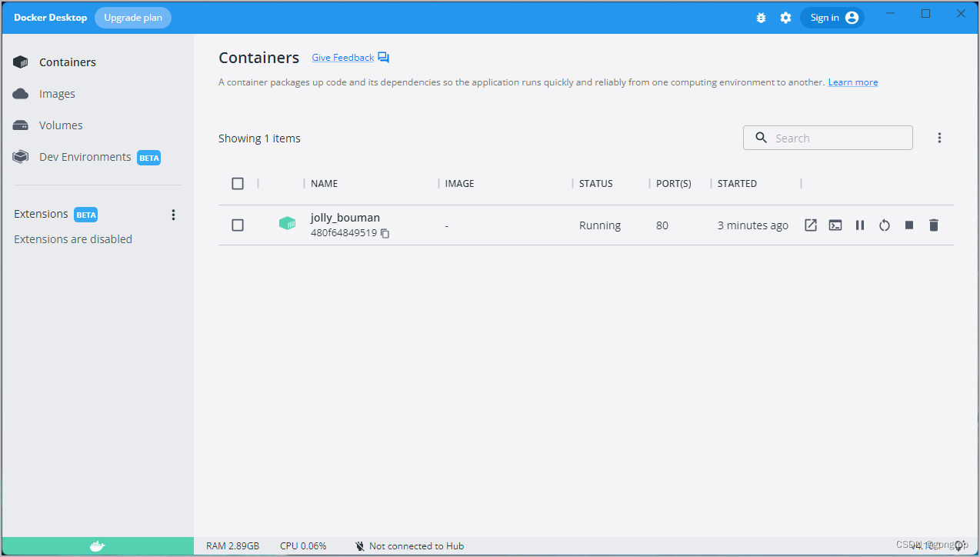Follow the Learn more link
This screenshot has height=557, width=980.
click(853, 82)
